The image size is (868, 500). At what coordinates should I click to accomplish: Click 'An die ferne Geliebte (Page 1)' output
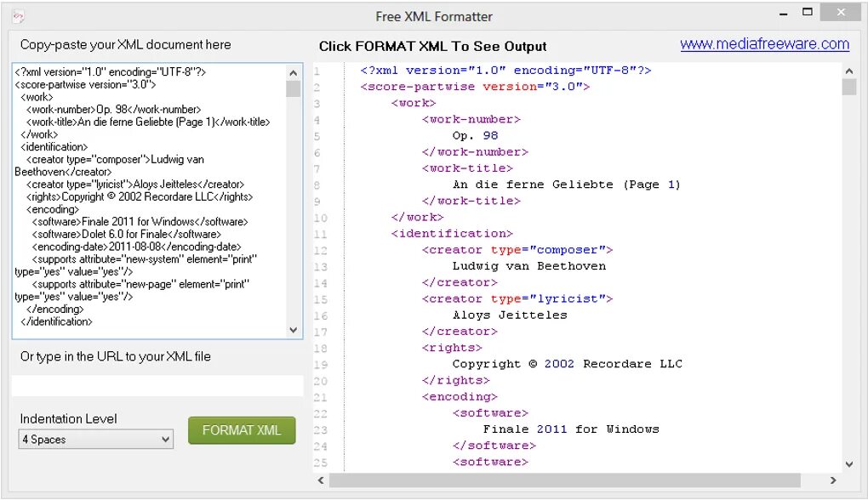click(x=566, y=185)
